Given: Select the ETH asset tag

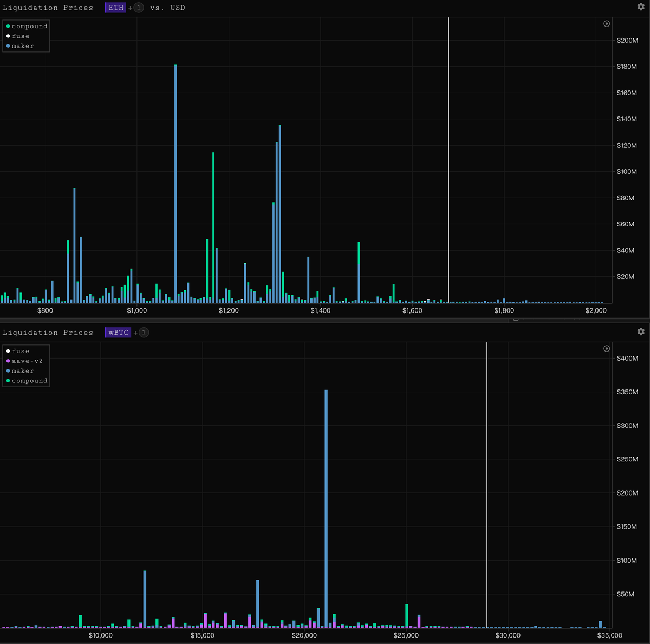Looking at the screenshot, I should [116, 8].
